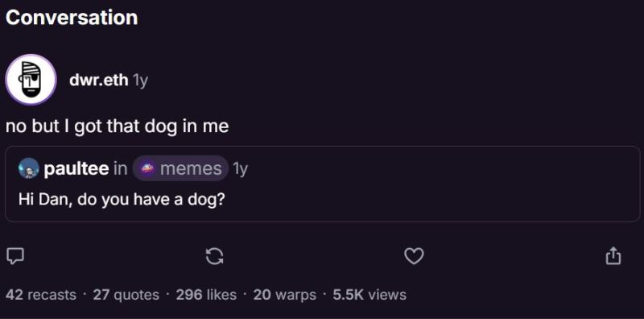Click the 1y timestamp in quoted cast
Viewport: 644px width, 319px height.
[240, 168]
